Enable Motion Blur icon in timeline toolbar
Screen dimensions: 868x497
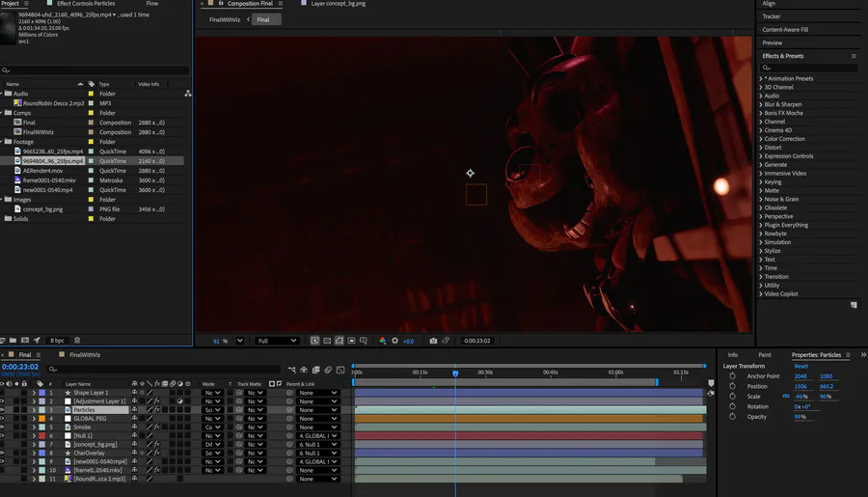coord(328,370)
